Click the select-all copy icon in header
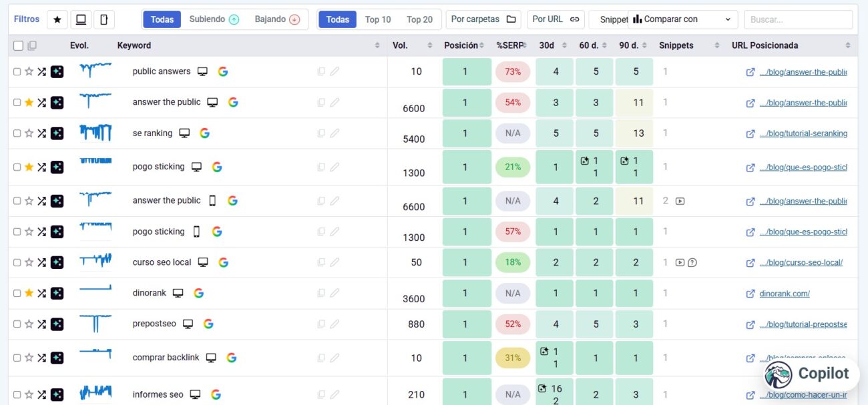The image size is (868, 405). click(x=31, y=45)
